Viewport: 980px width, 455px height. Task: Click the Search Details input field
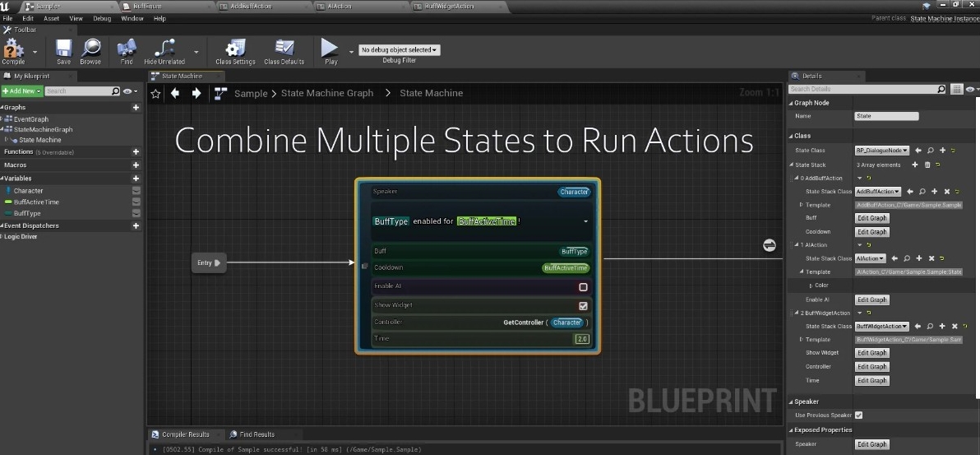[x=862, y=89]
